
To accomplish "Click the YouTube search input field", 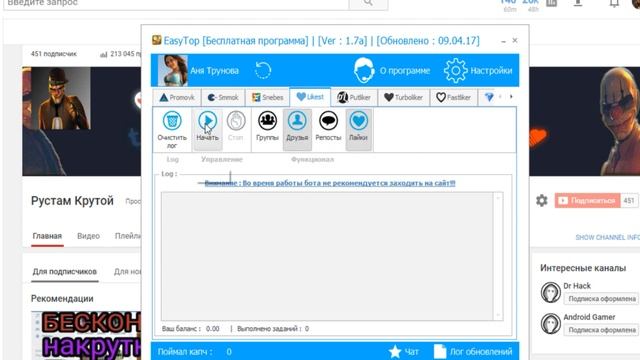I will [176, 3].
